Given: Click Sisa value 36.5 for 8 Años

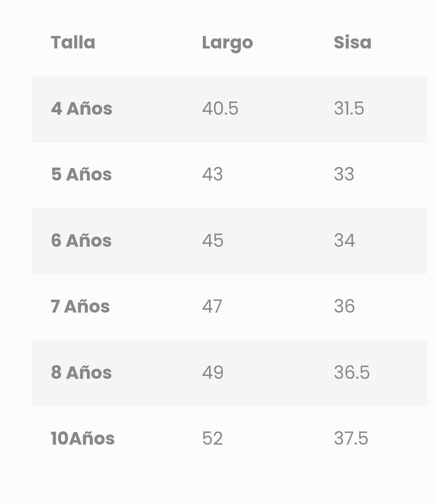Looking at the screenshot, I should point(352,373).
